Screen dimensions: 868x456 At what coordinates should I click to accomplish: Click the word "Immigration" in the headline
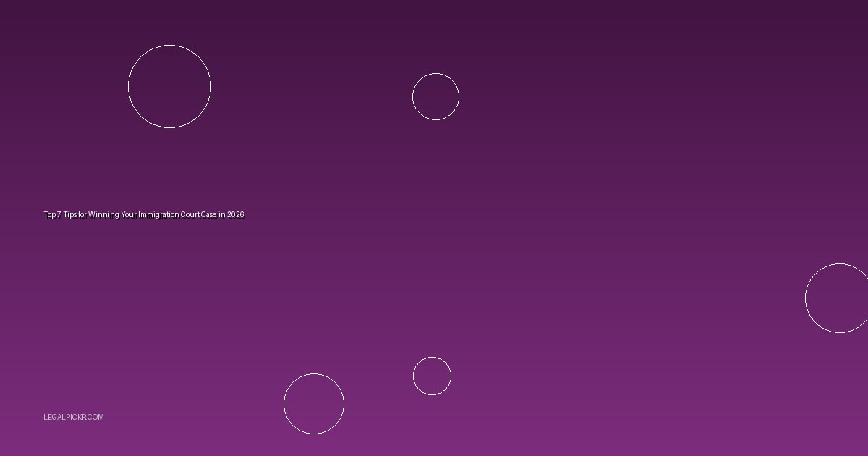click(158, 215)
